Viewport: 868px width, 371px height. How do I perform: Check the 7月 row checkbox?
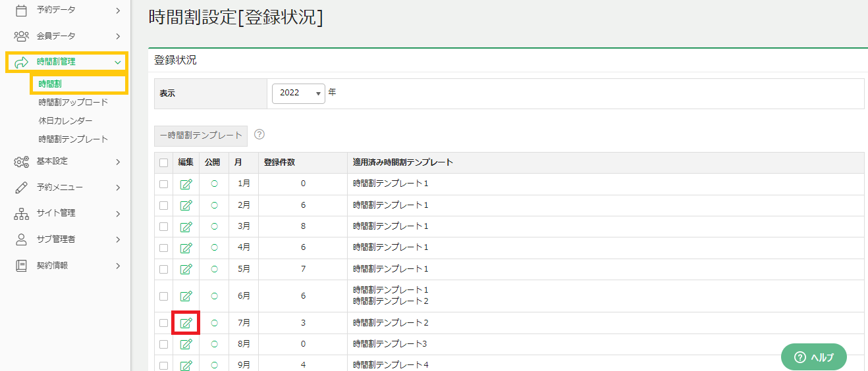pos(164,323)
